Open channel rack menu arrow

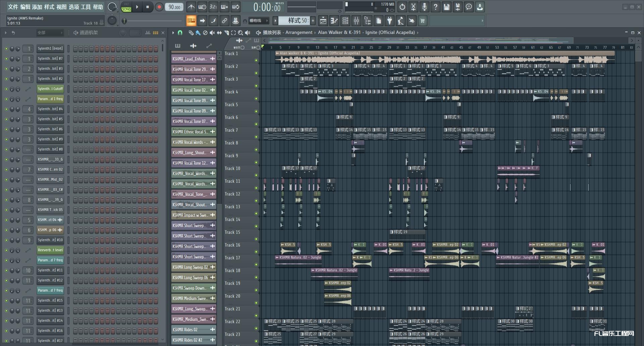click(6, 33)
